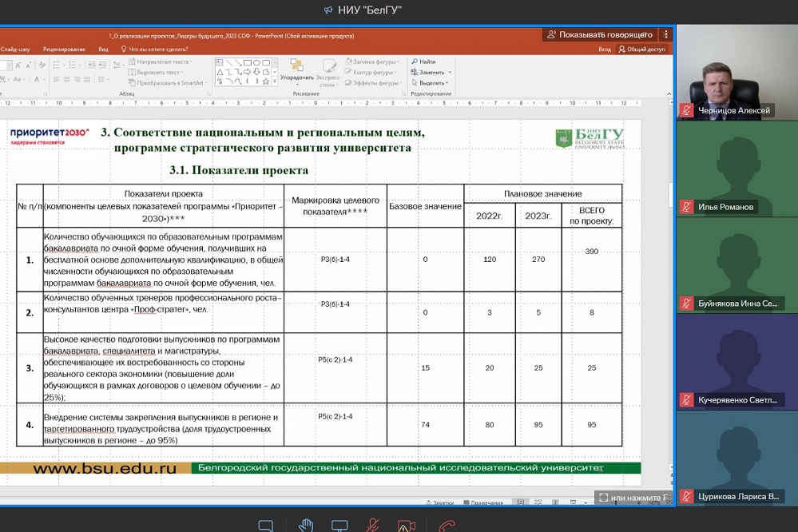Align text right
The height and width of the screenshot is (532, 798).
pos(77,79)
